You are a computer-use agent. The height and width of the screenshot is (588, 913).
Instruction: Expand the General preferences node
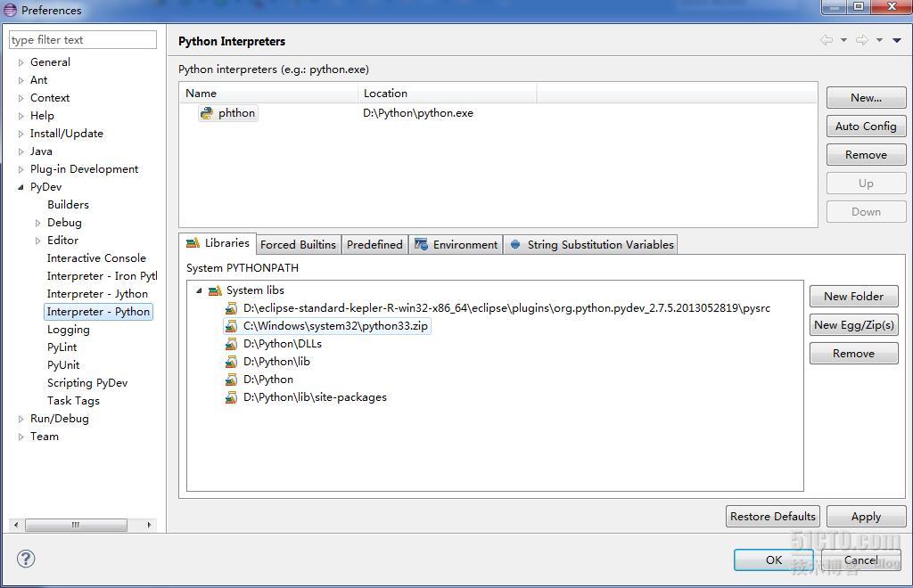click(21, 62)
